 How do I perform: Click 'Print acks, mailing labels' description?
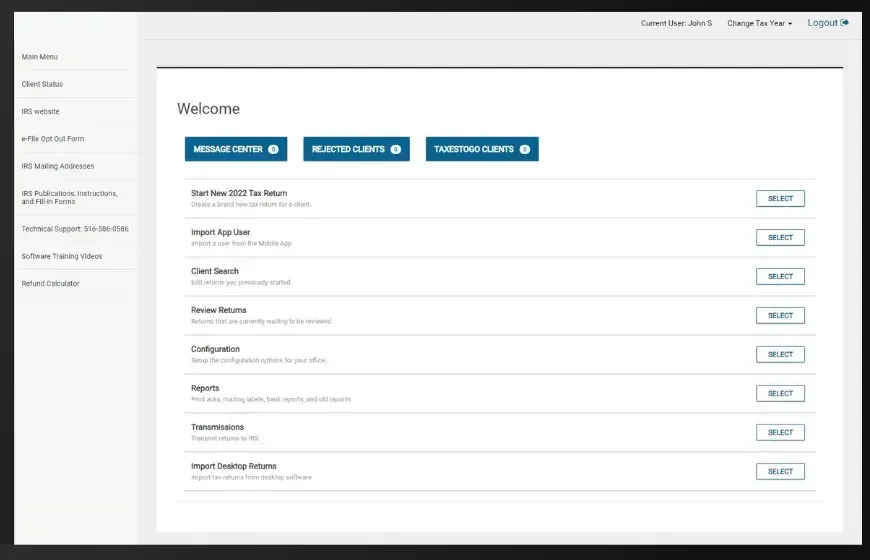pyautogui.click(x=271, y=399)
